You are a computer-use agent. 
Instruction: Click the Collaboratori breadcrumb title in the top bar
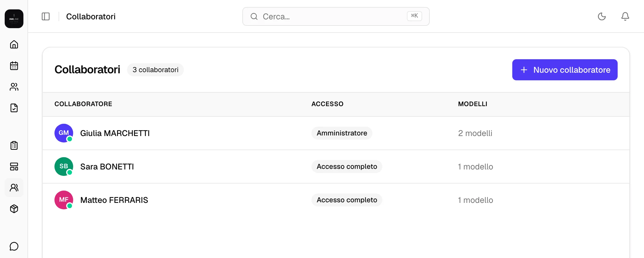[91, 16]
